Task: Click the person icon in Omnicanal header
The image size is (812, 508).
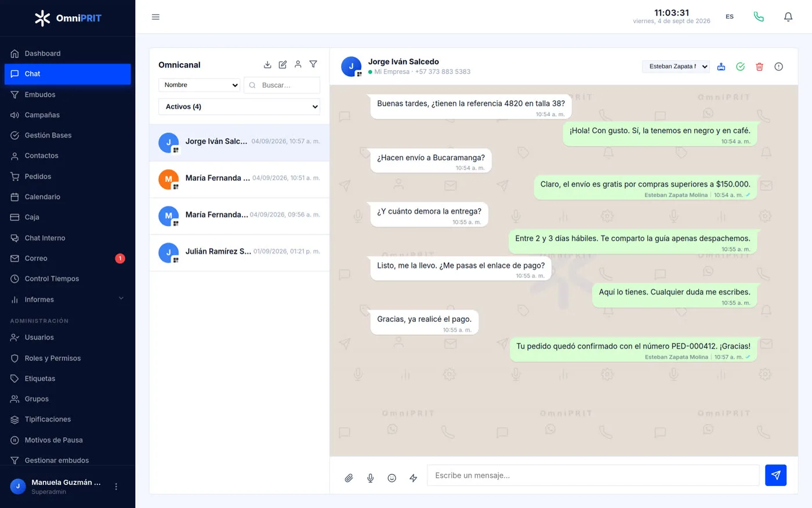Action: click(298, 64)
